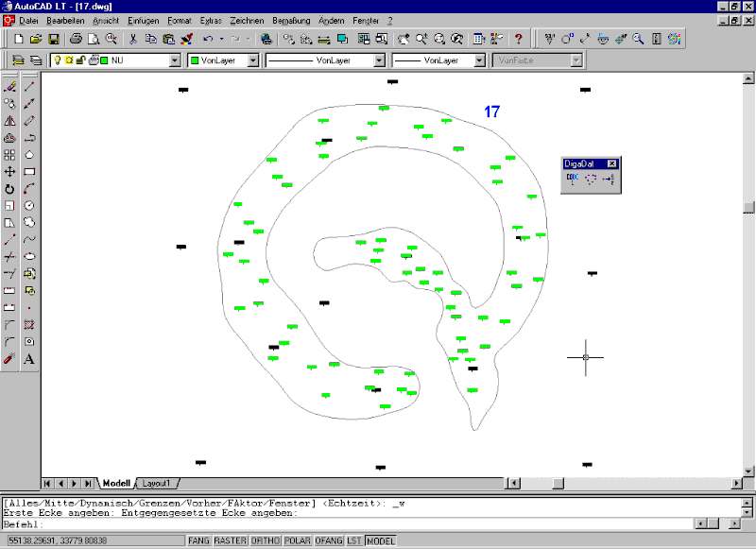756x549 pixels.
Task: Open a drawing with the Open icon
Action: click(36, 39)
